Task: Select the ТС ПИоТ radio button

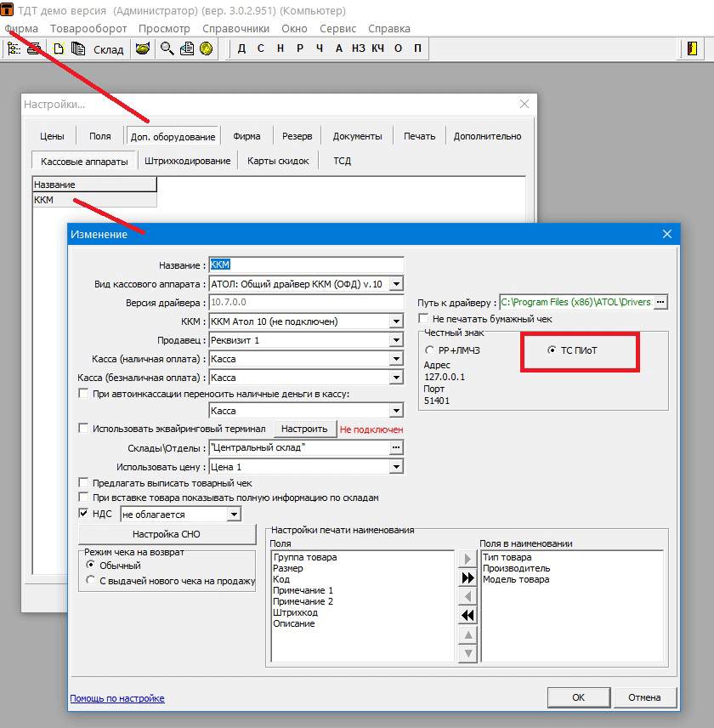Action: pyautogui.click(x=552, y=350)
